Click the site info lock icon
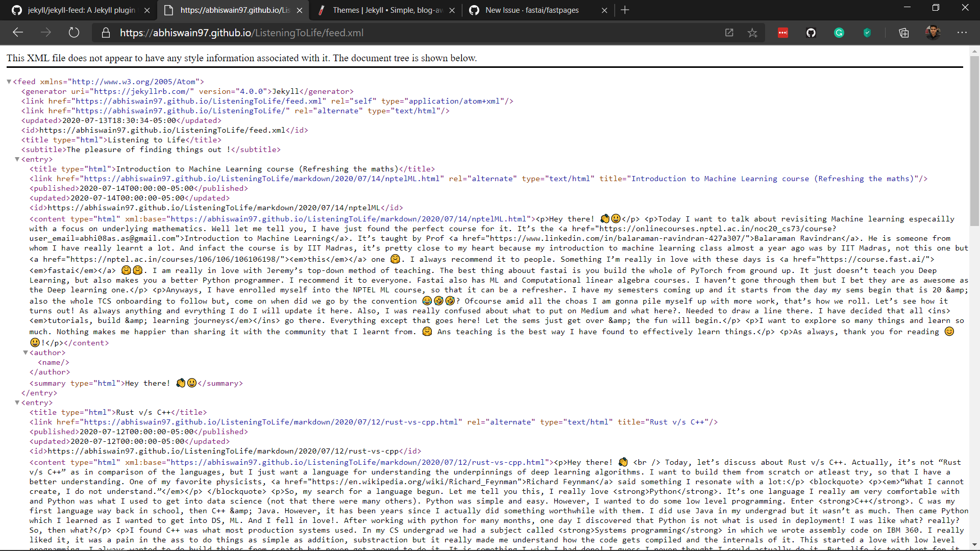Image resolution: width=980 pixels, height=551 pixels. (x=106, y=32)
